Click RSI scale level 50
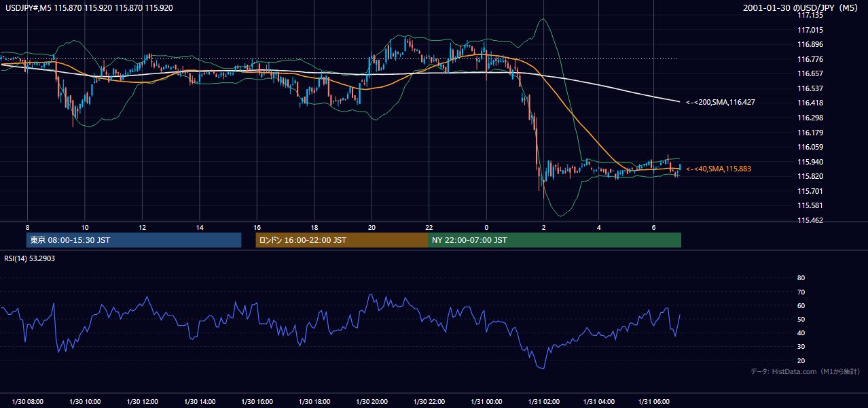This screenshot has height=408, width=868. click(x=801, y=319)
